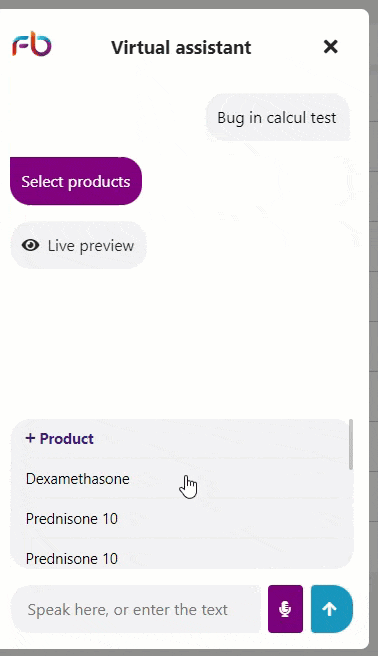
Task: Click the Select products button
Action: 76,181
